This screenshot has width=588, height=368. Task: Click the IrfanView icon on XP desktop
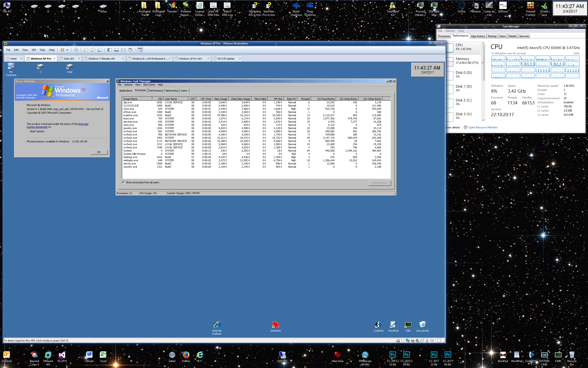coord(276,326)
